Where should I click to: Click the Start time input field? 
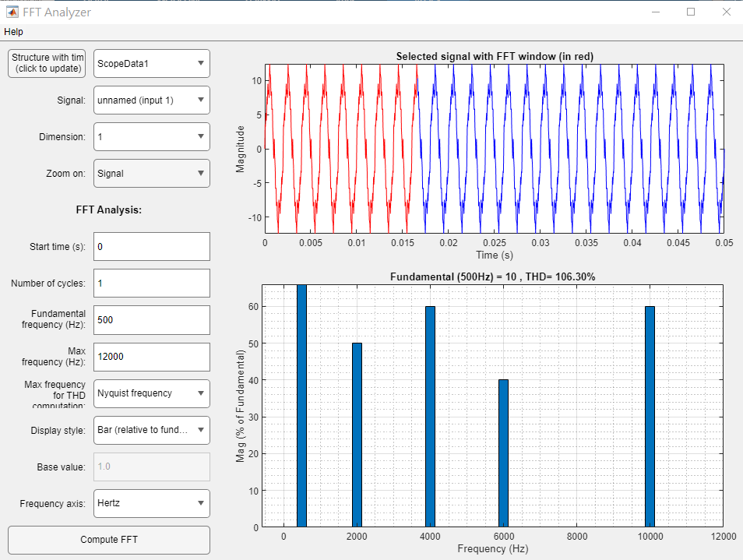point(152,246)
